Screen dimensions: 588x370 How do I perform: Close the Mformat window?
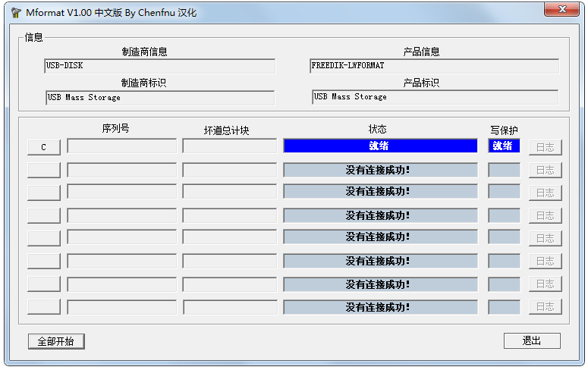(x=562, y=9)
